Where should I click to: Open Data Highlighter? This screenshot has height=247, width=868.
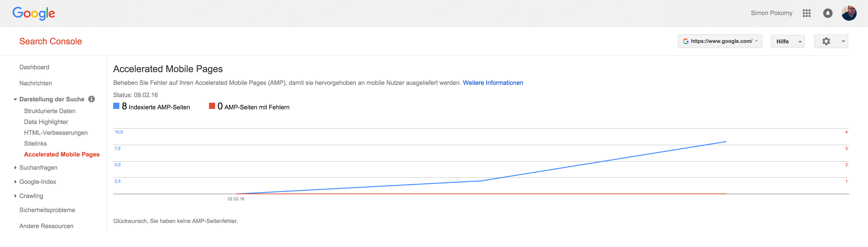(46, 122)
